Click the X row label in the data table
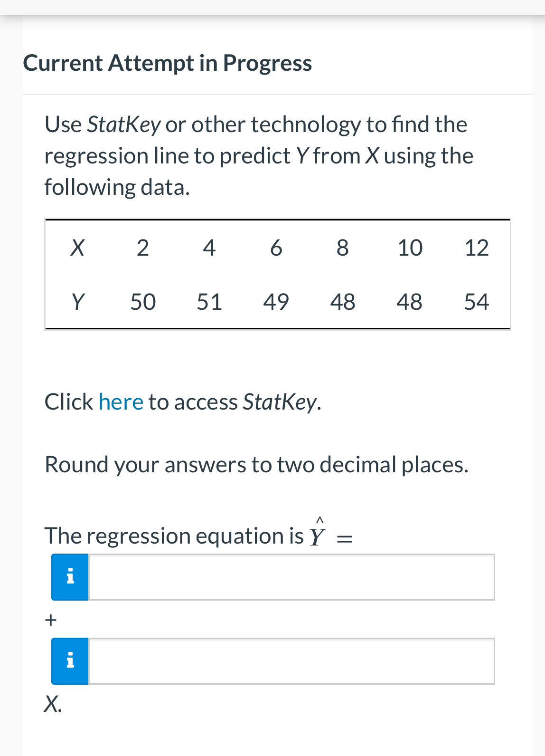 point(78,248)
